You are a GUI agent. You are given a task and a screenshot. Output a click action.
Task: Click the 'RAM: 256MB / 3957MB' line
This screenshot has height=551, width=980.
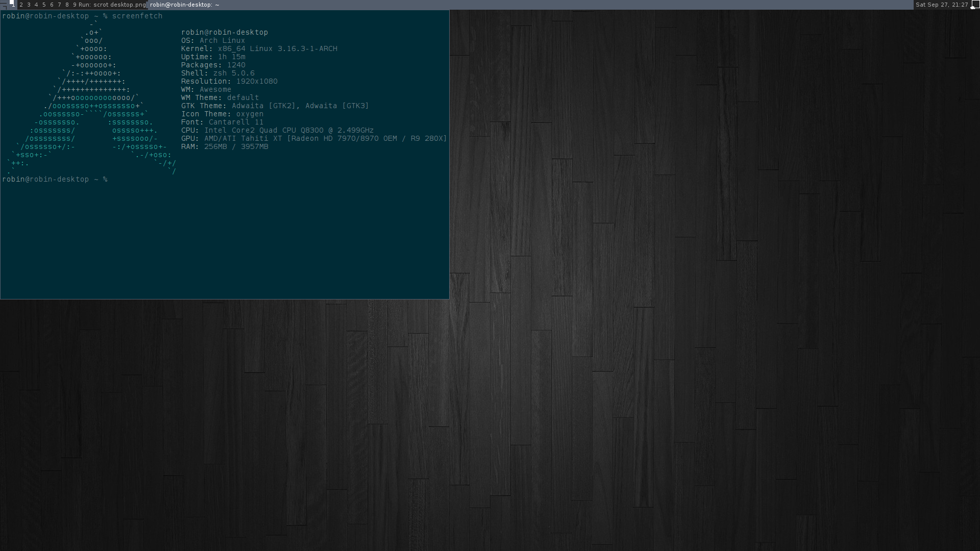click(x=225, y=147)
